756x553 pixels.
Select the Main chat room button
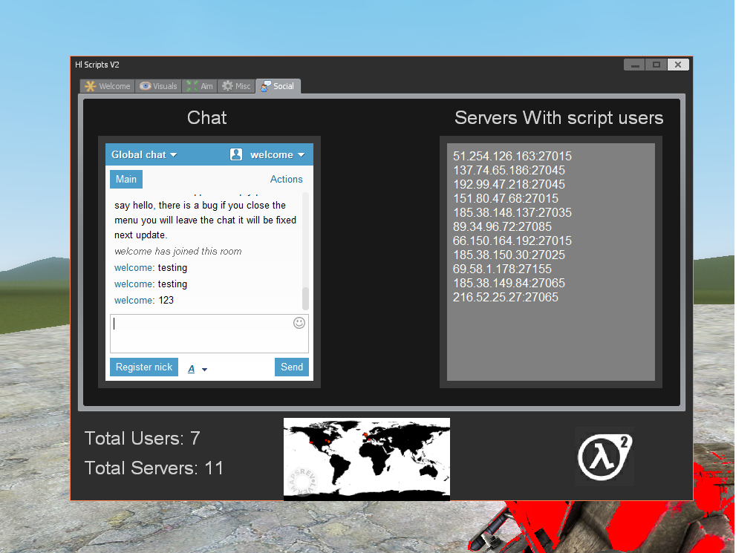[126, 179]
